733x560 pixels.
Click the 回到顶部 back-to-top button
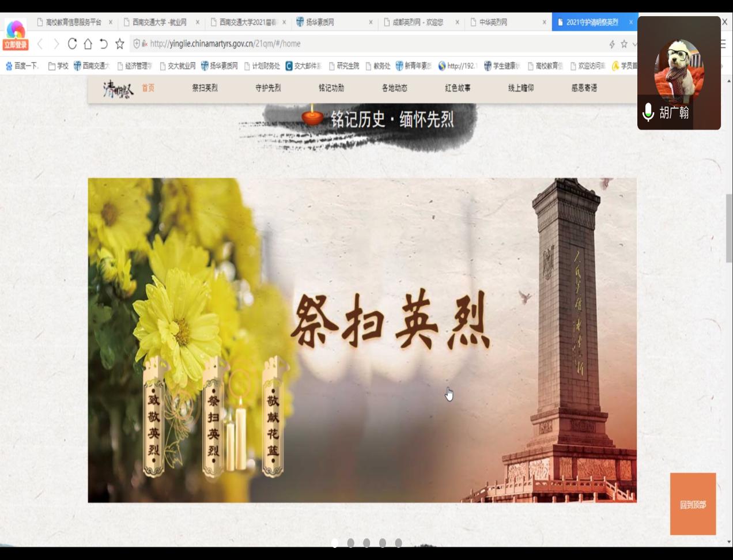click(693, 504)
